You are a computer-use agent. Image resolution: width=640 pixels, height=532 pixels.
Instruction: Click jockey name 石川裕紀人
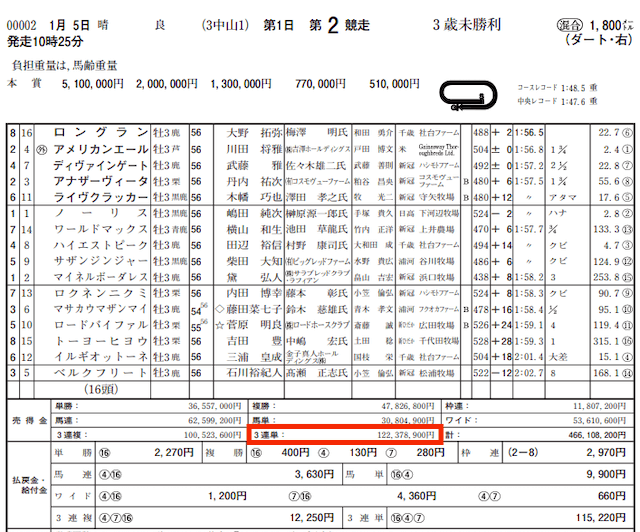[254, 373]
